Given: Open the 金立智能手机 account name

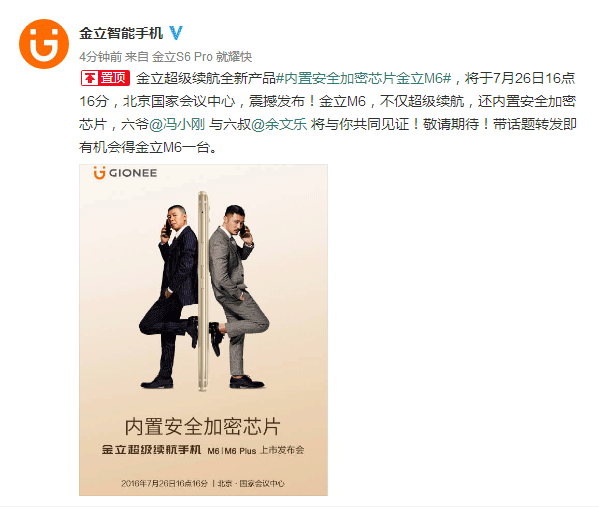Looking at the screenshot, I should (x=121, y=33).
